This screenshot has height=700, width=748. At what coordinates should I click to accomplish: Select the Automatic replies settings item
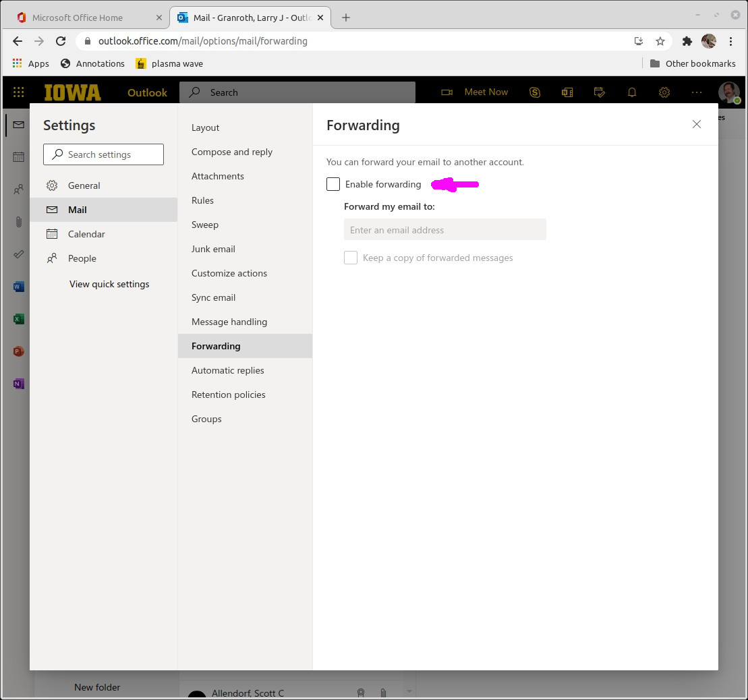click(x=228, y=370)
